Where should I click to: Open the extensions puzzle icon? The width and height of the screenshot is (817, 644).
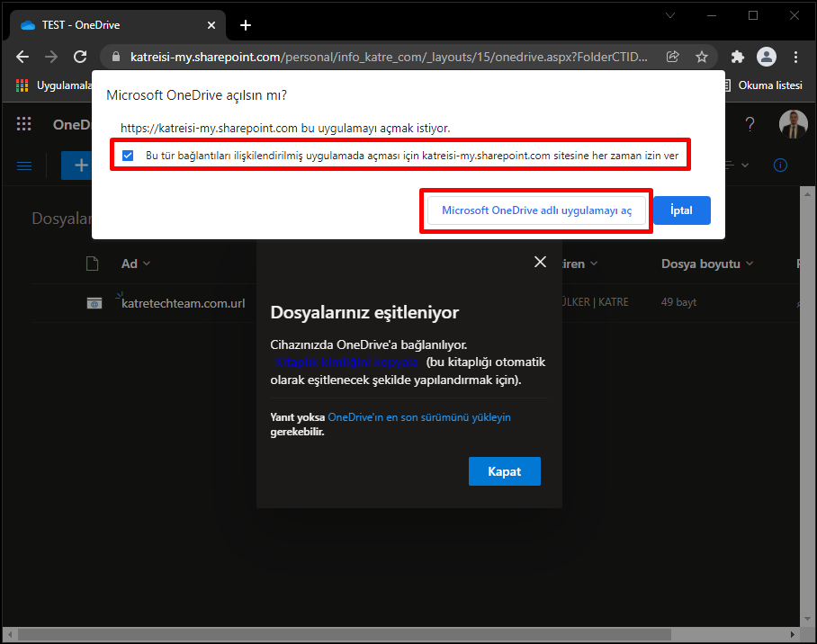tap(737, 57)
